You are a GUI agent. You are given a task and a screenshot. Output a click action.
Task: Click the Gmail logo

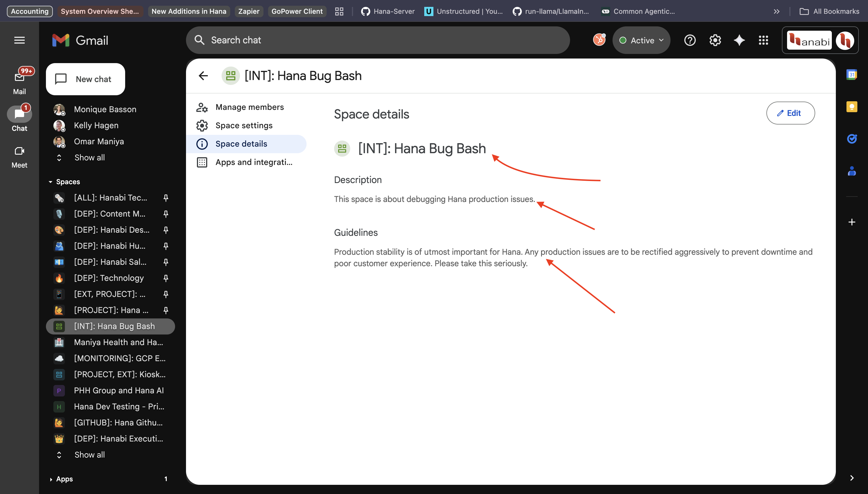click(80, 40)
